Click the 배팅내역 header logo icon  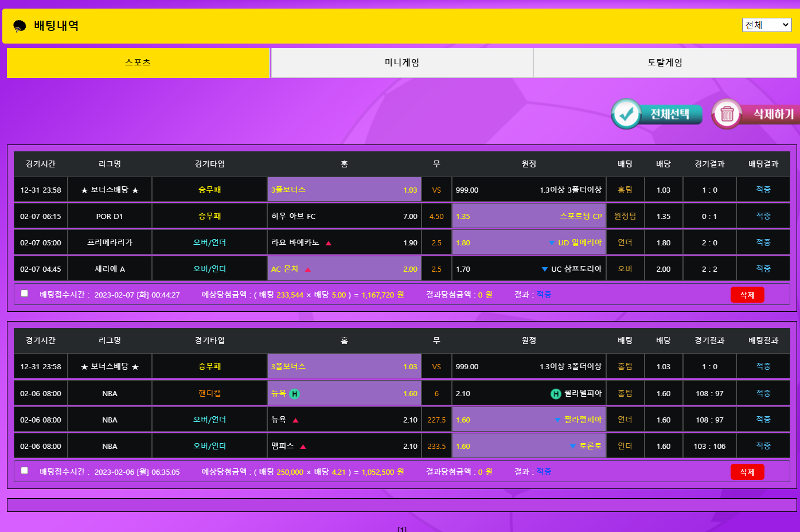pos(19,26)
